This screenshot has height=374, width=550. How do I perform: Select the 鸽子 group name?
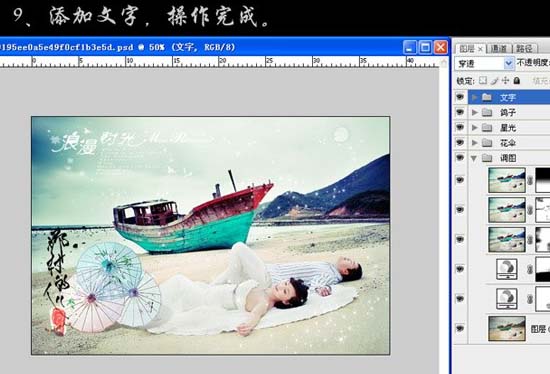pyautogui.click(x=508, y=112)
